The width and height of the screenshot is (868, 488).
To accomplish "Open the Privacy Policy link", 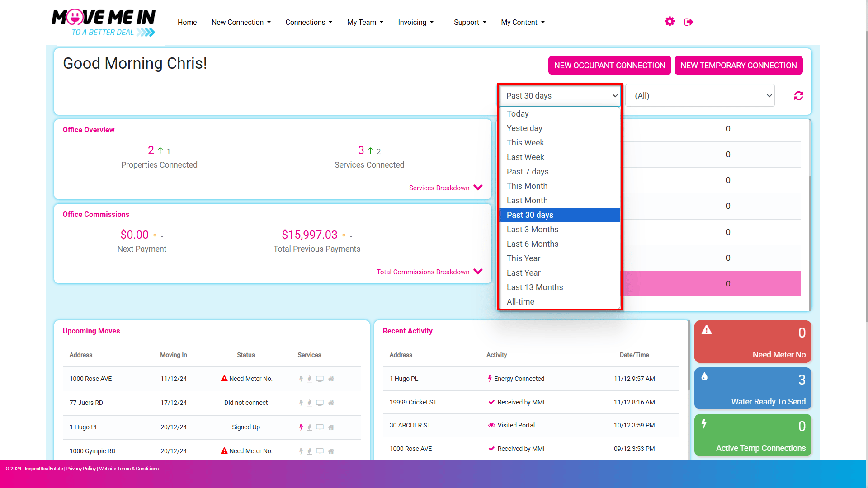I will pyautogui.click(x=81, y=469).
